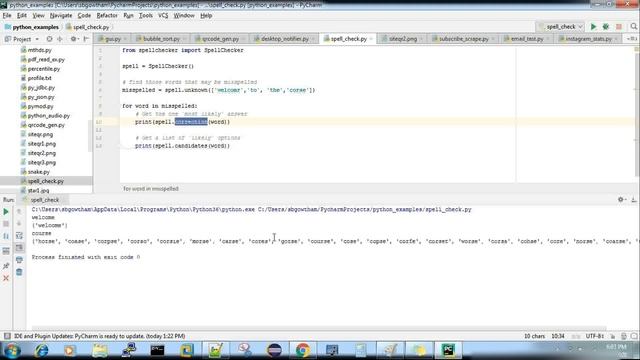
Task: Click the script path link in console output
Action: (x=364, y=209)
